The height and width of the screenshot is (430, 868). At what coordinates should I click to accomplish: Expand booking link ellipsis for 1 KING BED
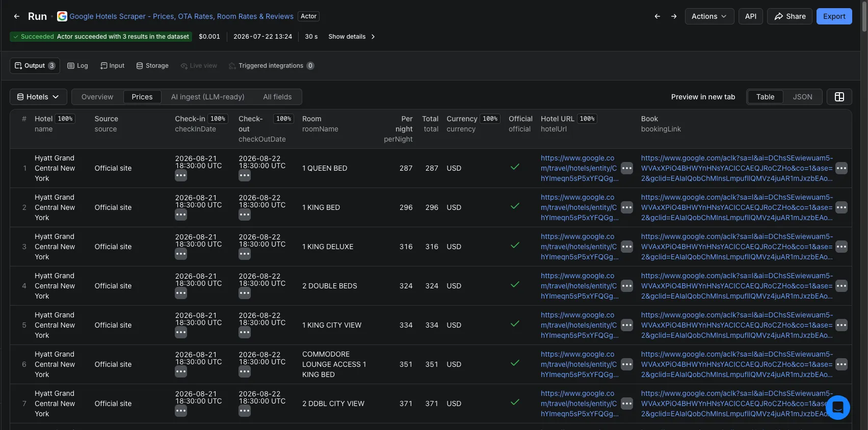click(841, 207)
